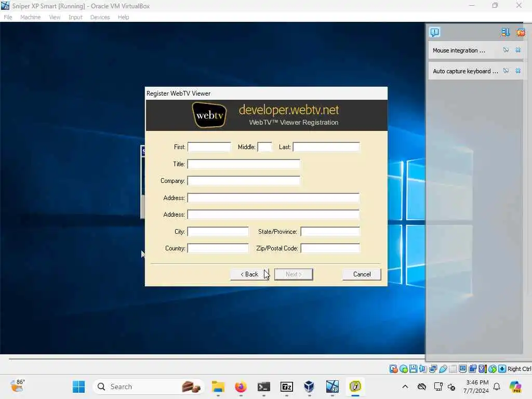Click the first Address input field

pyautogui.click(x=273, y=198)
